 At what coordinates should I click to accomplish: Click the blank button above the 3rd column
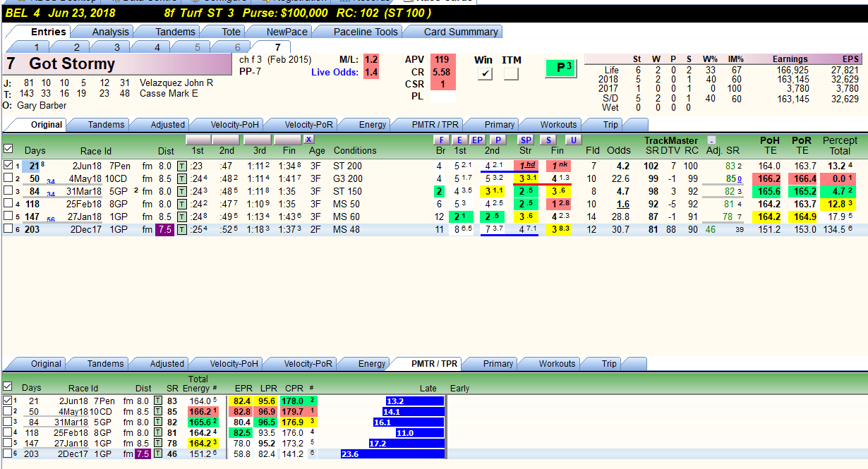258,140
